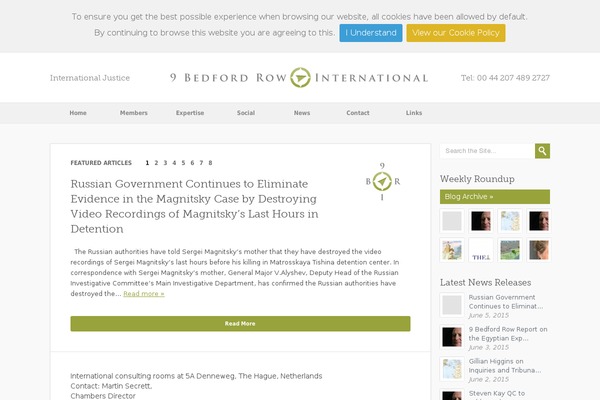Open the second Weekly Roundup thumbnail in the top row
Viewport: 600px width, 400px height.
pos(481,221)
